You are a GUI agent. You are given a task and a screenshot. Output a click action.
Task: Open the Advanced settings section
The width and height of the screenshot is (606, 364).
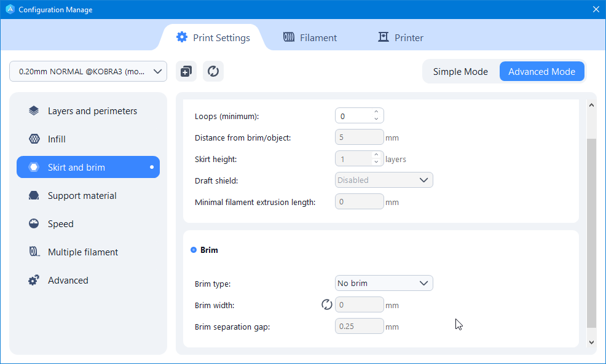pos(88,280)
